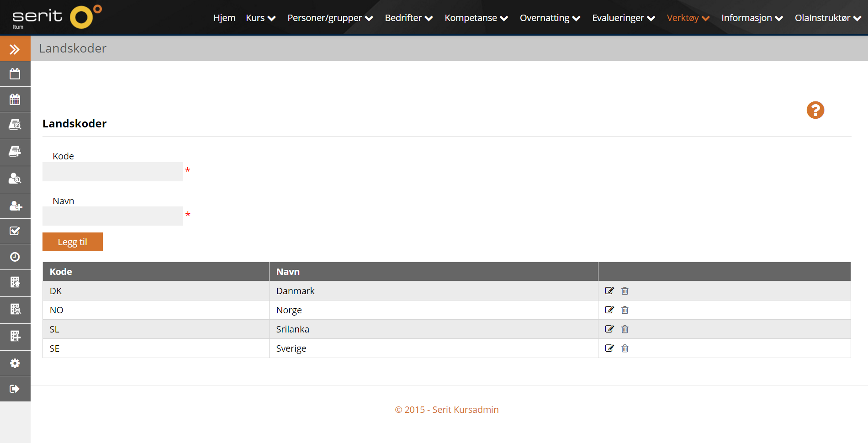
Task: Edit the Sverige row
Action: pos(609,348)
